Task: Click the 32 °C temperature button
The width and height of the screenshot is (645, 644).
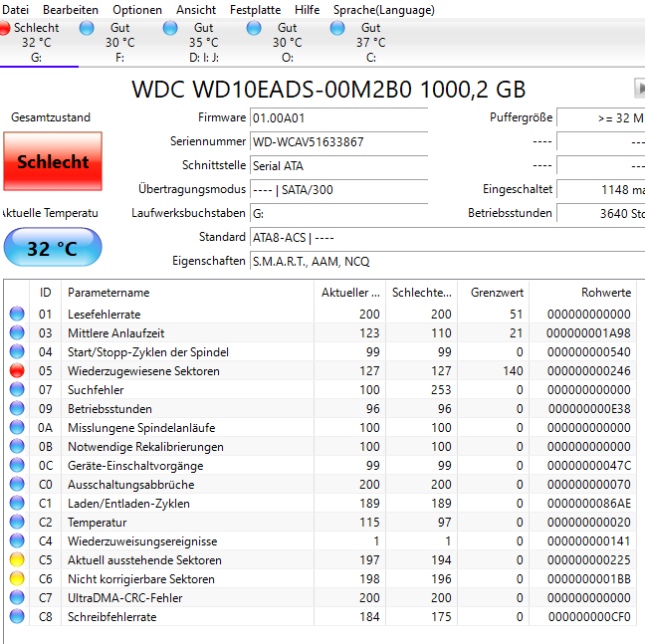Action: pos(53,248)
